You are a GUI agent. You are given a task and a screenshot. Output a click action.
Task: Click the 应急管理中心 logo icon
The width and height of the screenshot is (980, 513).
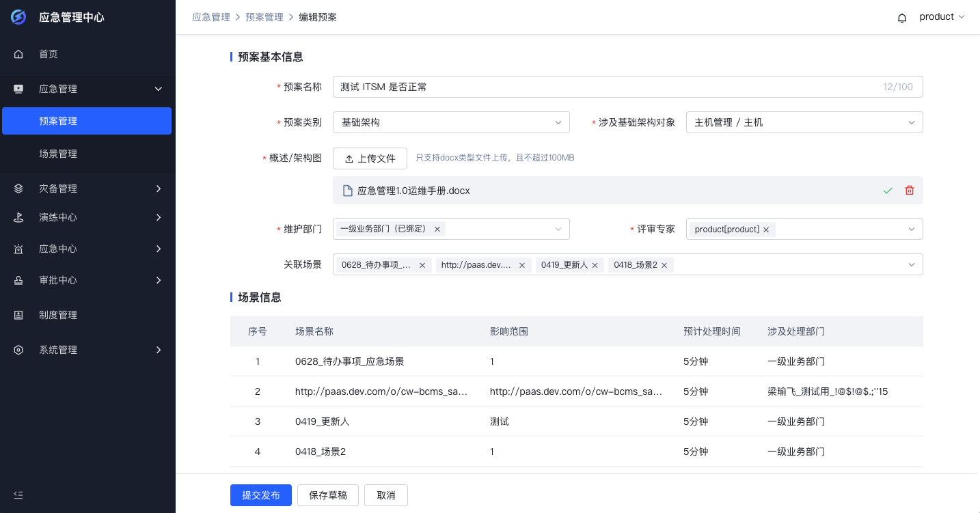pos(18,17)
